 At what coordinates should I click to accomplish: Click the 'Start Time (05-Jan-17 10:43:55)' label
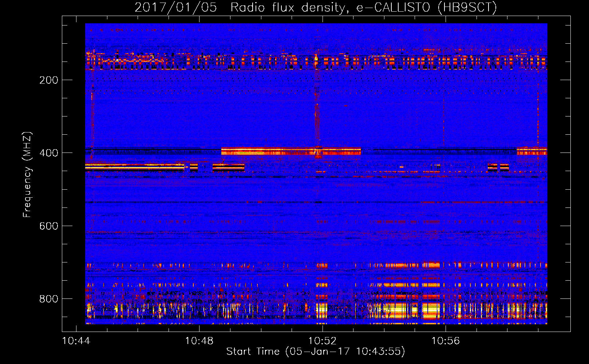tap(316, 352)
